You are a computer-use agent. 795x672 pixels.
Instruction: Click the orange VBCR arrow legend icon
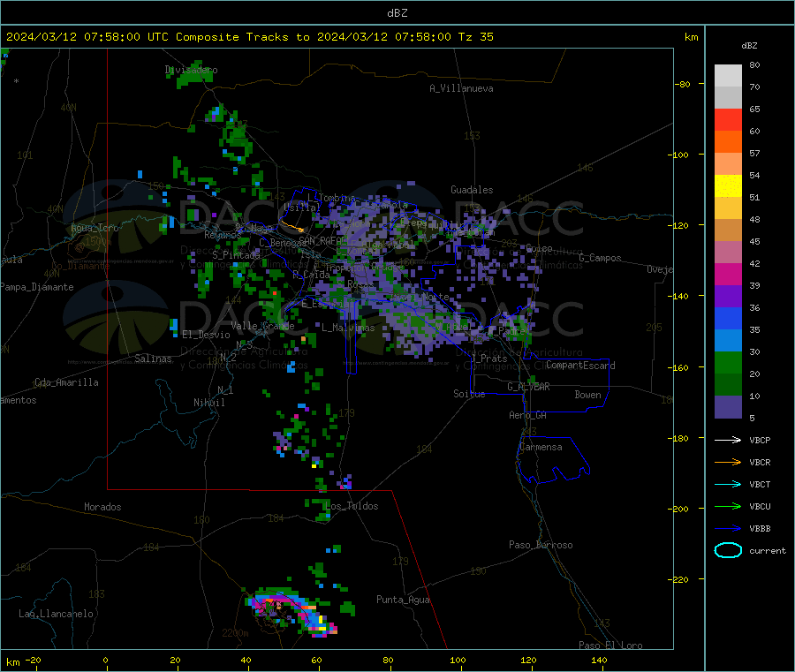(728, 462)
